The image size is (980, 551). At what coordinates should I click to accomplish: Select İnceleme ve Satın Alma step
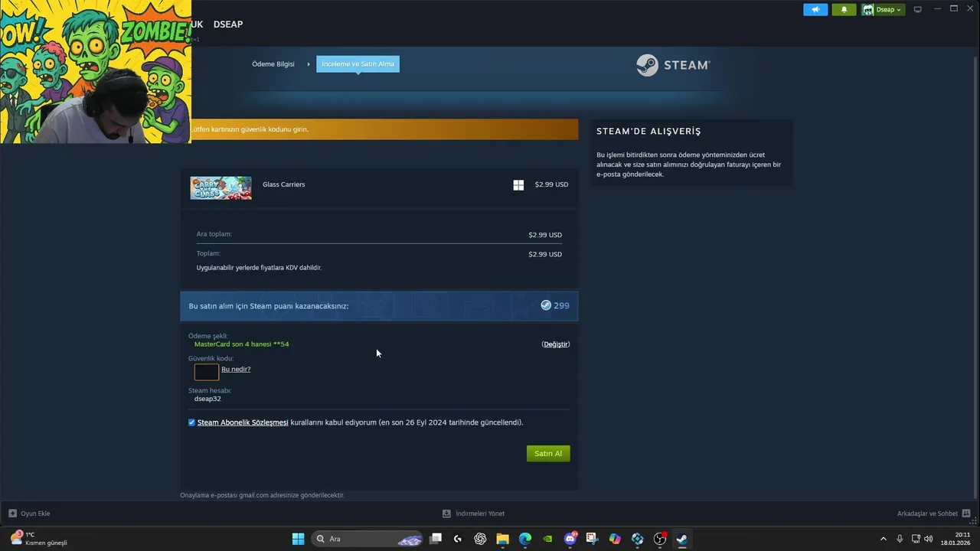(358, 64)
